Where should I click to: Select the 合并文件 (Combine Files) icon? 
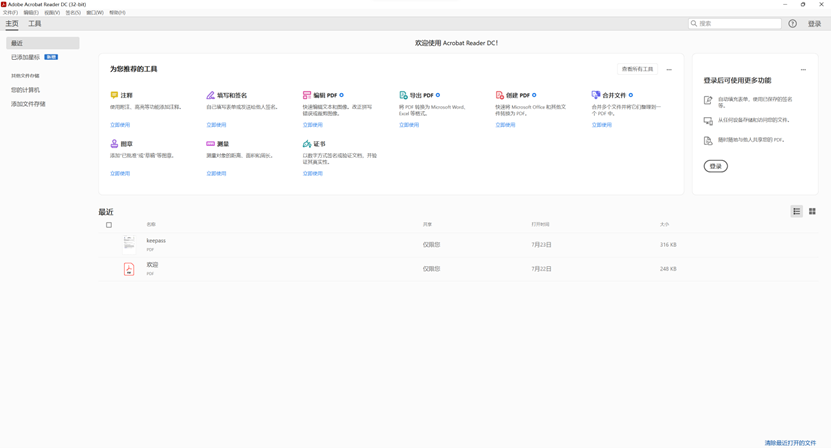pos(595,95)
